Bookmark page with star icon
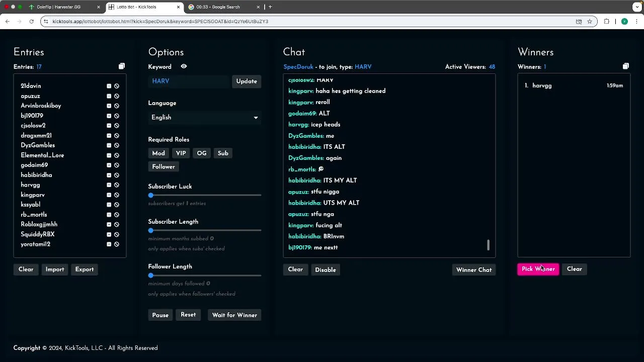Viewport: 644px width, 362px height. pyautogui.click(x=590, y=22)
